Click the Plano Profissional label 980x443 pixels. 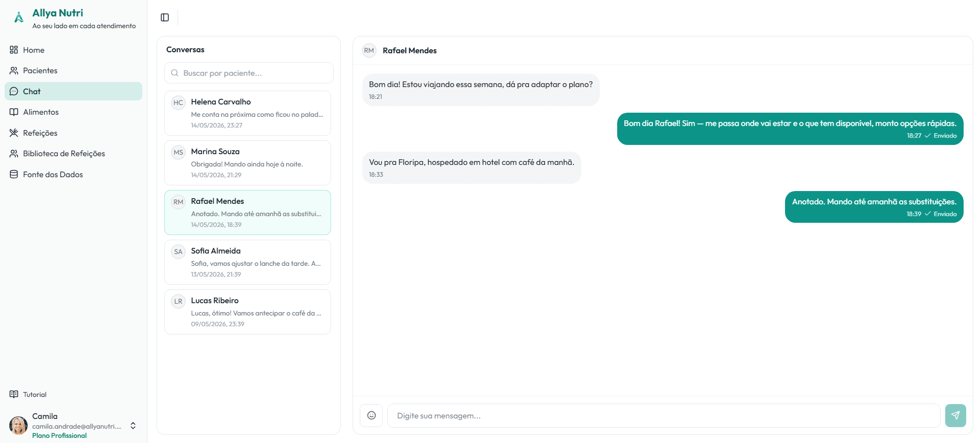[59, 435]
